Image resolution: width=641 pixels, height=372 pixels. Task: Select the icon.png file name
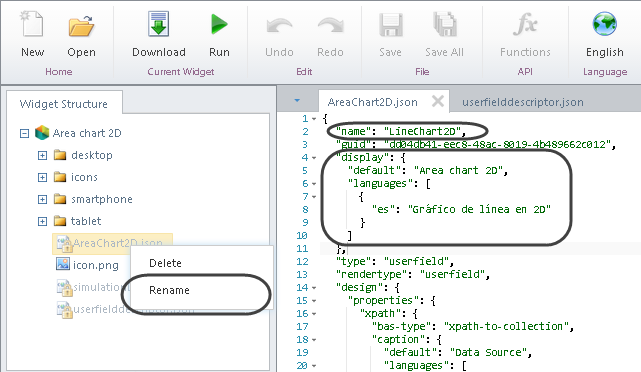96,265
